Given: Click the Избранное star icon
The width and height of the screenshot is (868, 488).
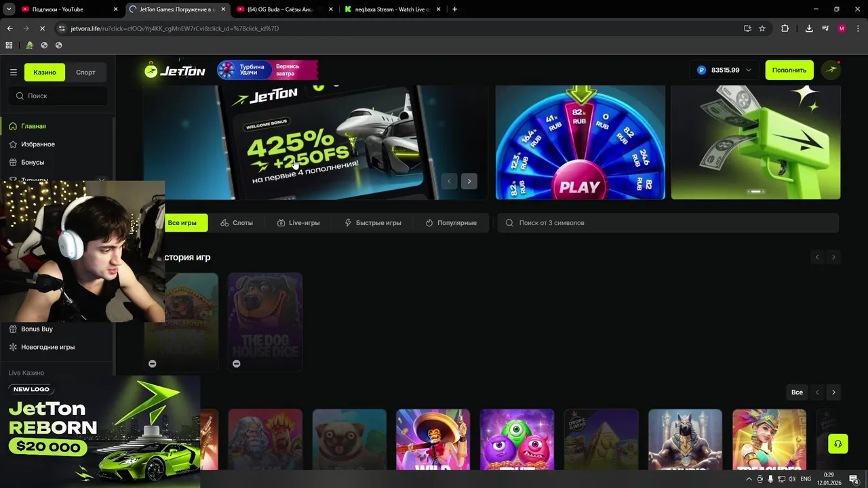Looking at the screenshot, I should [13, 144].
